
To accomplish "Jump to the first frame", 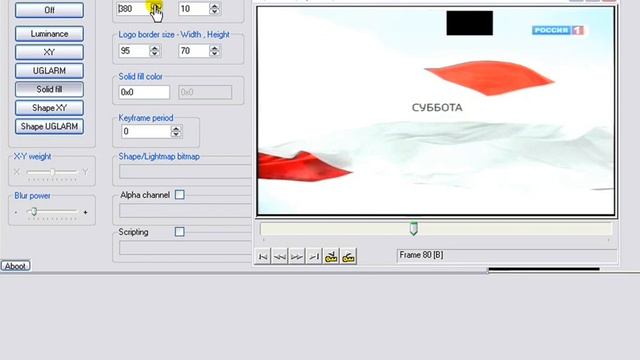I will tap(263, 257).
